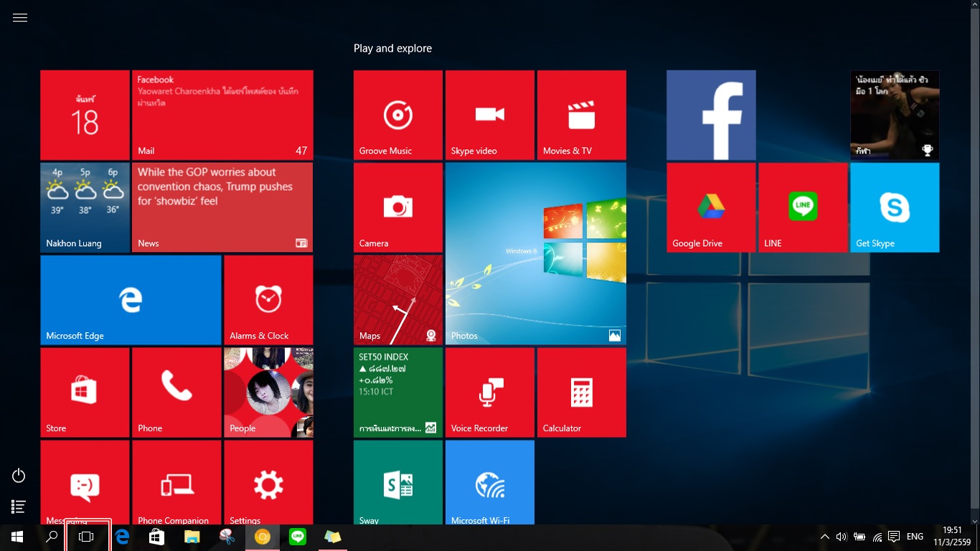Open the Phone tile
980x551 pixels.
pyautogui.click(x=176, y=392)
